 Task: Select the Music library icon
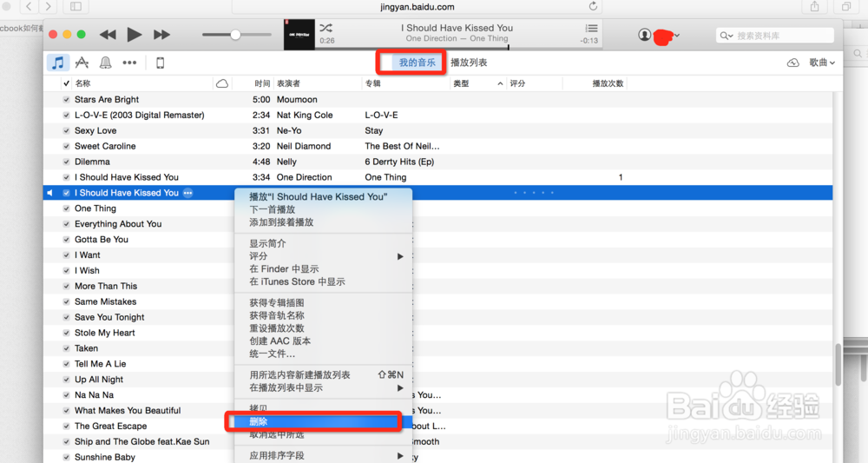(58, 63)
